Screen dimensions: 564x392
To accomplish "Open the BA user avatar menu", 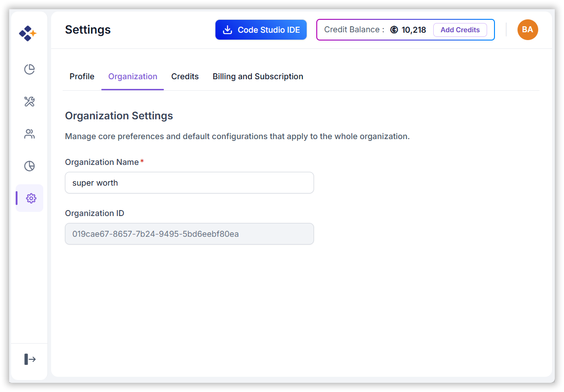I will pyautogui.click(x=528, y=30).
